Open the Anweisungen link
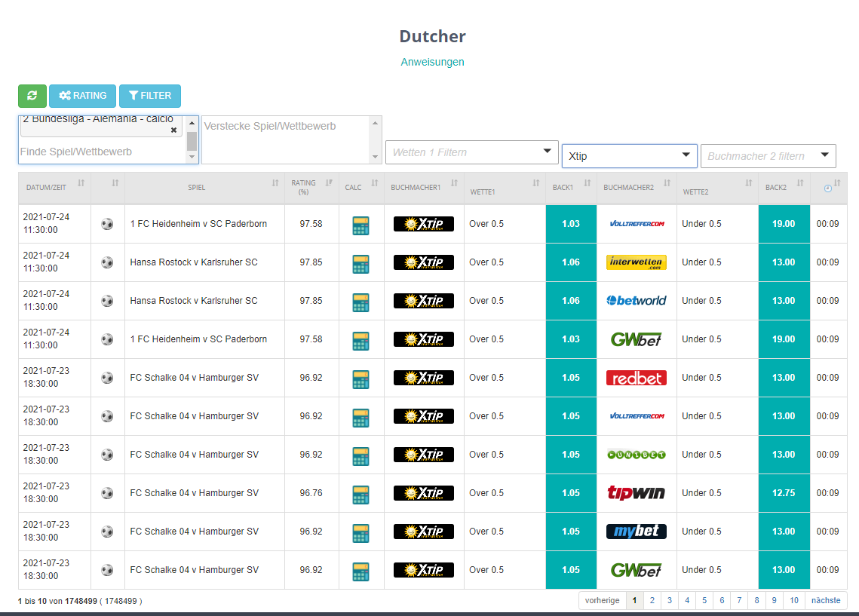This screenshot has height=616, width=859. (432, 62)
